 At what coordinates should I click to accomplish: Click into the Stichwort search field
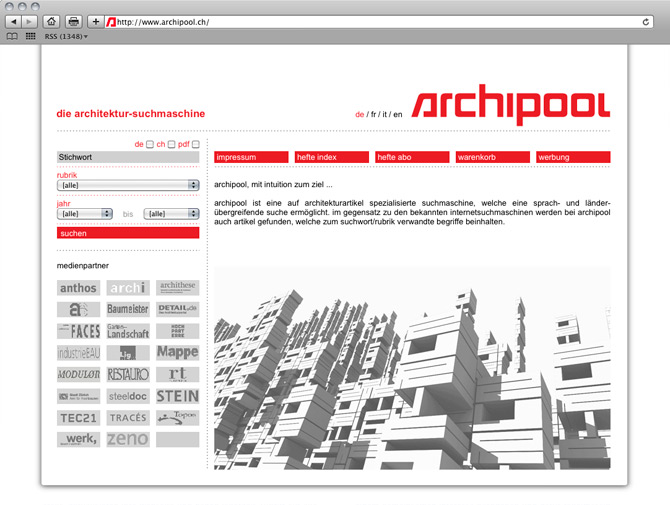pyautogui.click(x=128, y=157)
